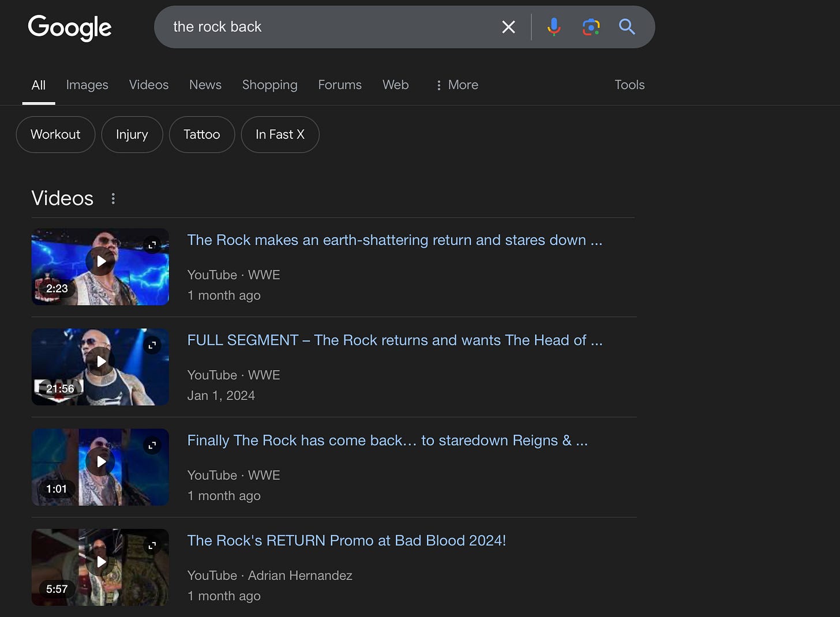
Task: Select the Workout suggestion chip
Action: 55,134
